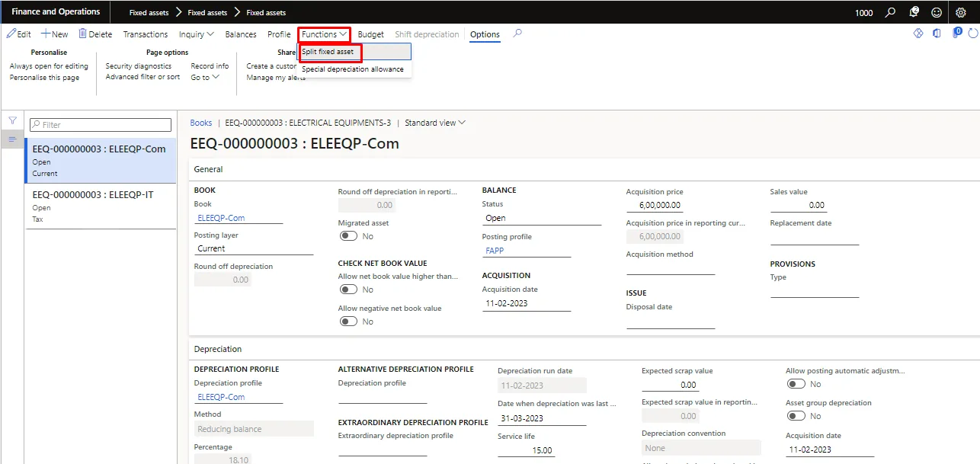Viewport: 980px width, 464px height.
Task: Open the Balances menu item
Action: click(241, 34)
